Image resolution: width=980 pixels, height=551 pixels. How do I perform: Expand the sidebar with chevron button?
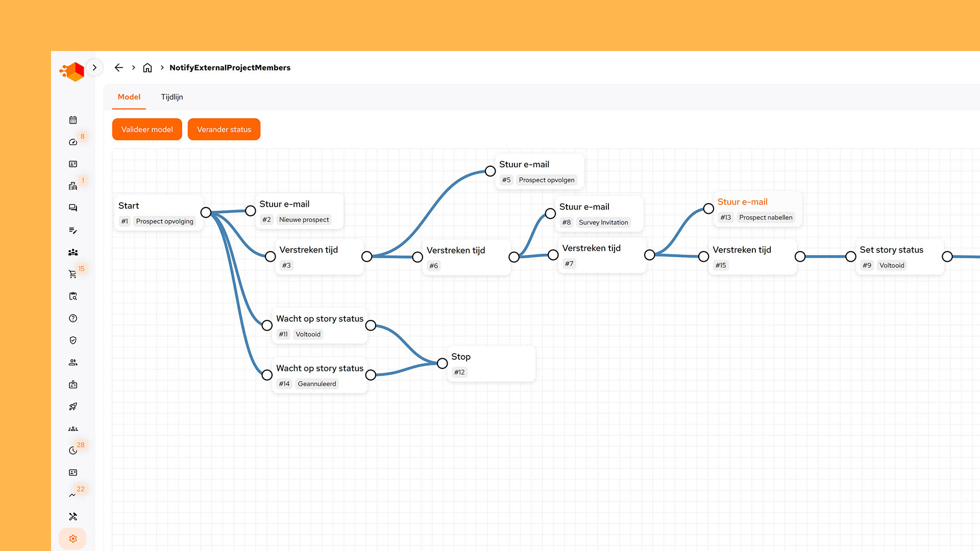pos(94,67)
